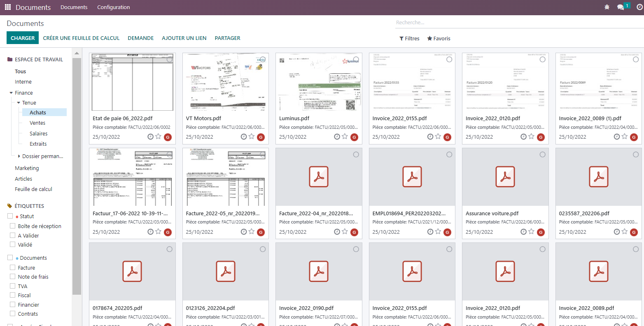The image size is (644, 326).
Task: Tick the Statut tag group checkbox
Action: pyautogui.click(x=10, y=216)
